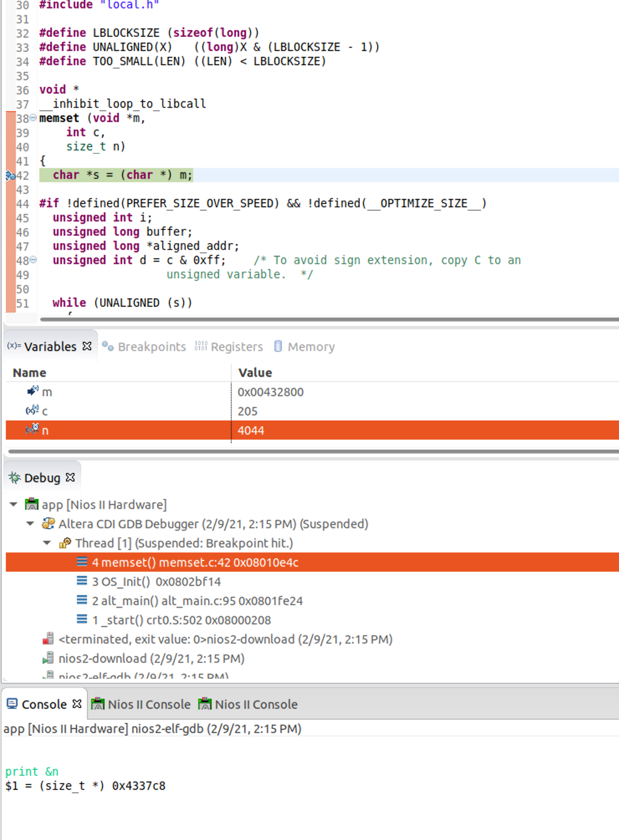This screenshot has height=840, width=619.
Task: Click the '#define LBLOCKSIZE' line in the editor
Action: (149, 33)
